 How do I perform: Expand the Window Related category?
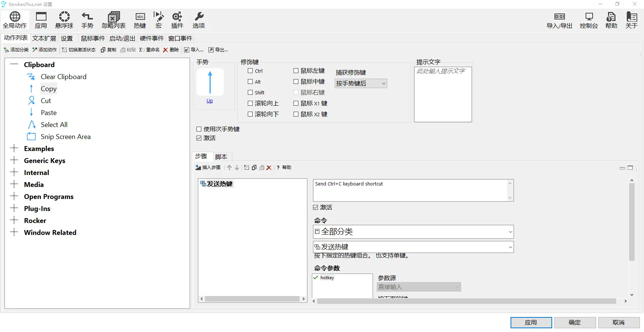[14, 232]
